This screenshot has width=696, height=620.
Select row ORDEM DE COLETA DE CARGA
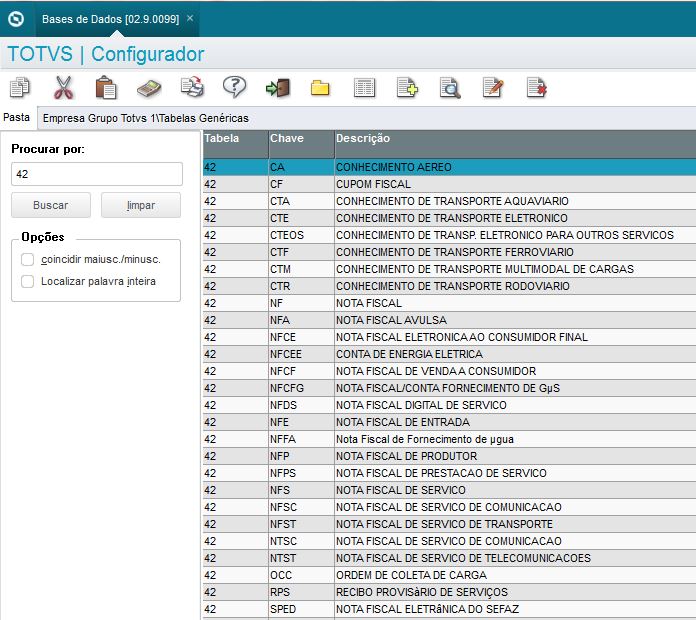(x=449, y=575)
